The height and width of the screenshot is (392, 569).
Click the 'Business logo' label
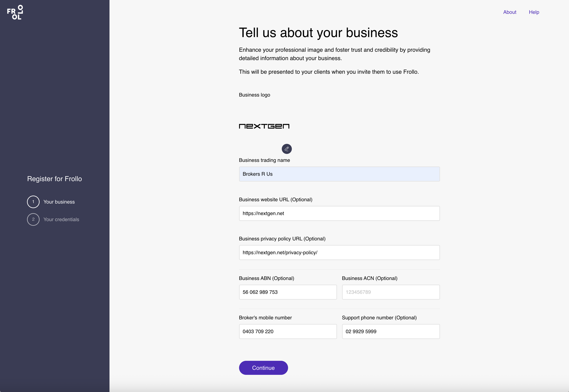pyautogui.click(x=254, y=95)
